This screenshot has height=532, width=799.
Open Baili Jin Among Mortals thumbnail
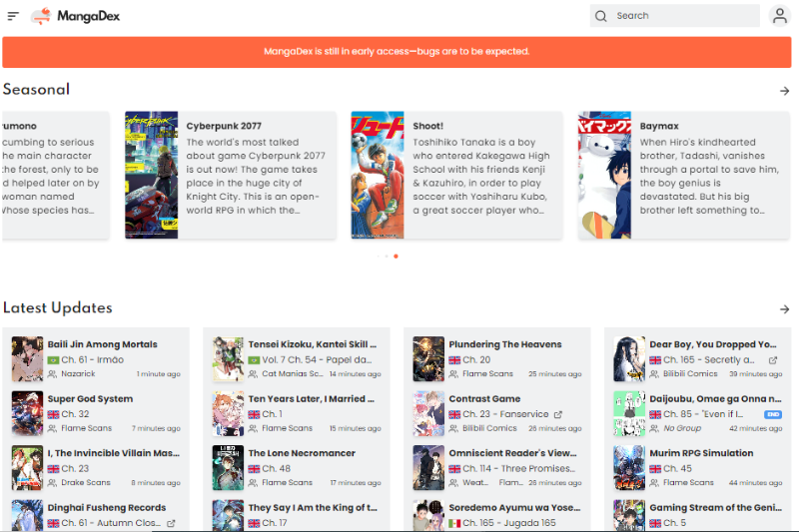28,359
